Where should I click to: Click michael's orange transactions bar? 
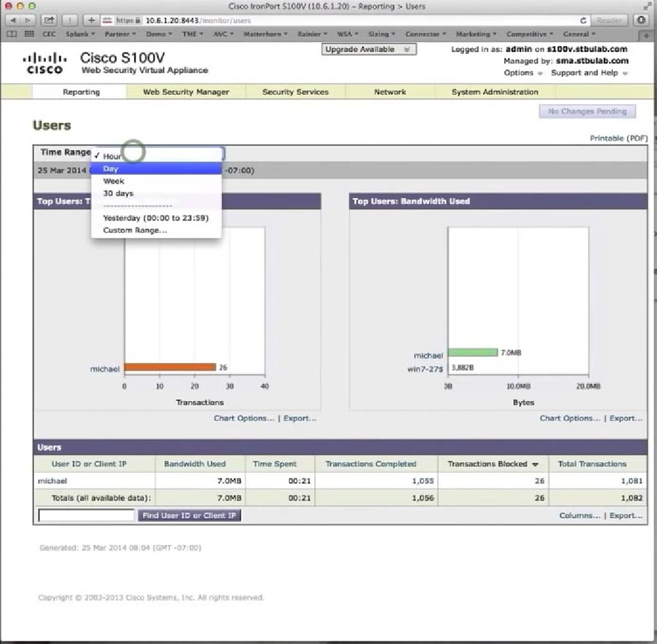170,367
